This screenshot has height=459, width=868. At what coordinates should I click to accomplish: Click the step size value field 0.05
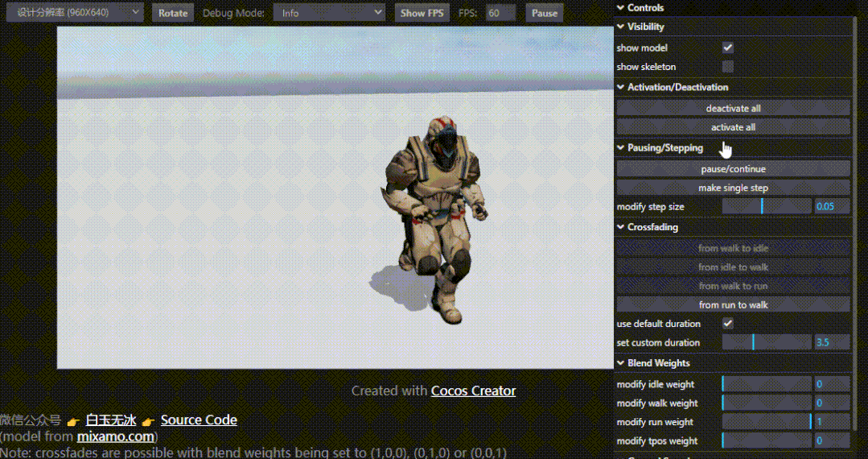click(x=832, y=206)
